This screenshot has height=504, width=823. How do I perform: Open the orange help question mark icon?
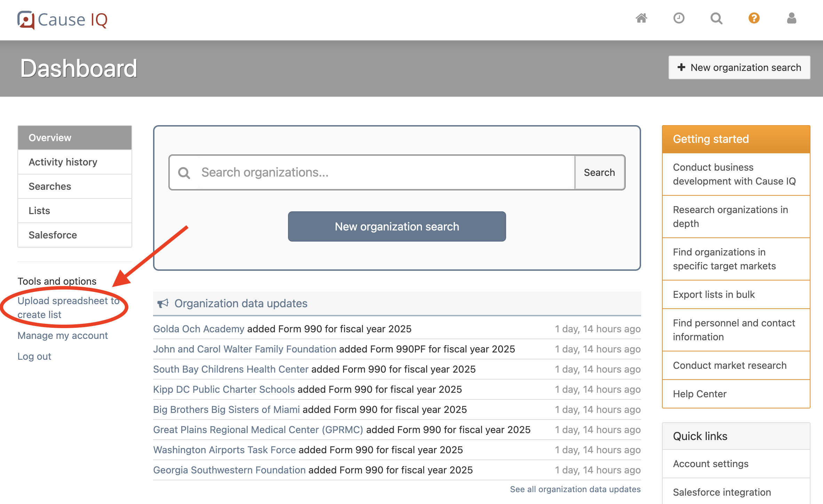pos(754,18)
